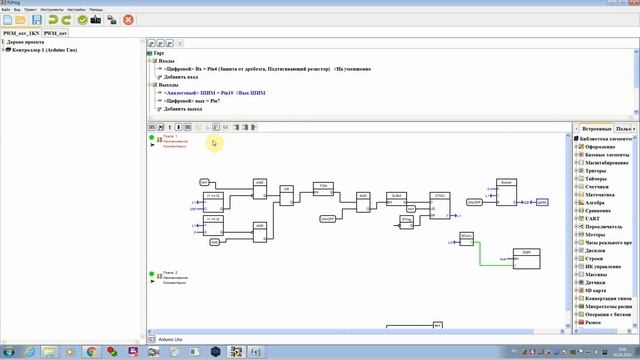The height and width of the screenshot is (360, 640).
Task: Select the Цифровой Вх = Pin4 input tag
Action: point(267,69)
